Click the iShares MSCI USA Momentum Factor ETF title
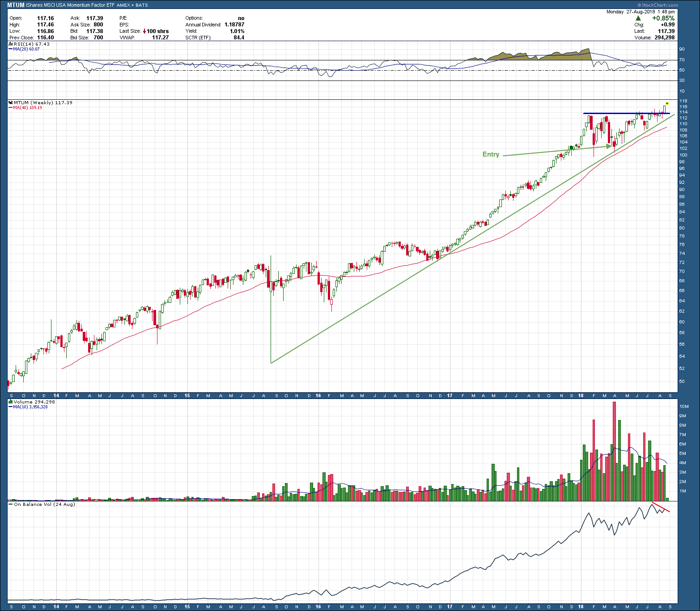Image resolution: width=700 pixels, height=611 pixels. (x=70, y=5)
